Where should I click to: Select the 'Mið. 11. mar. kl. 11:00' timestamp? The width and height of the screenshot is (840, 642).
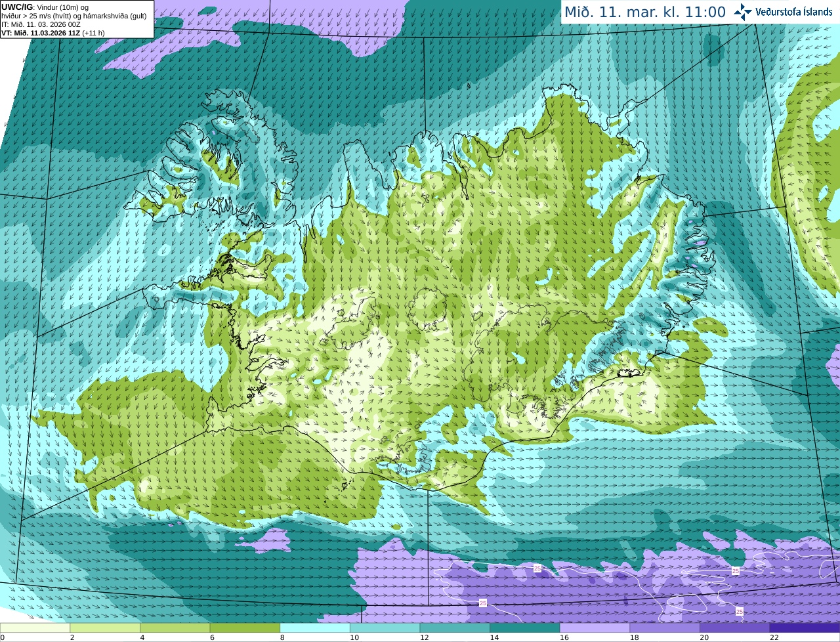click(645, 12)
